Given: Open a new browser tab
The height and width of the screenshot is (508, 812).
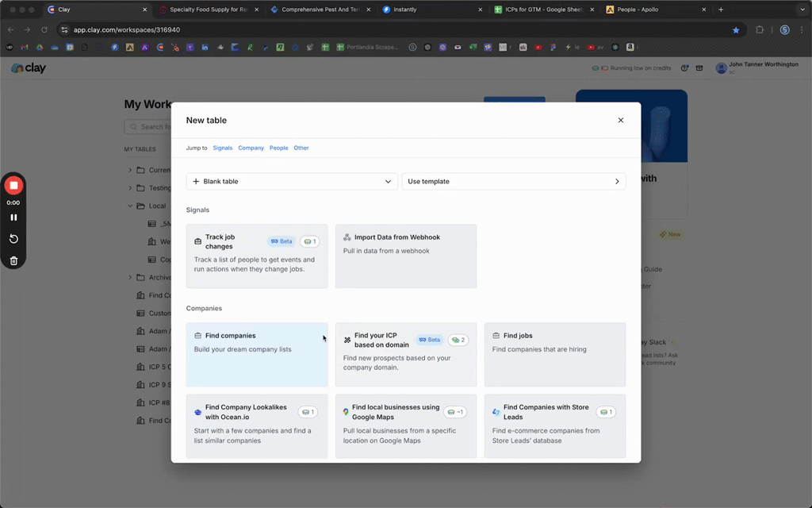Looking at the screenshot, I should click(x=721, y=10).
